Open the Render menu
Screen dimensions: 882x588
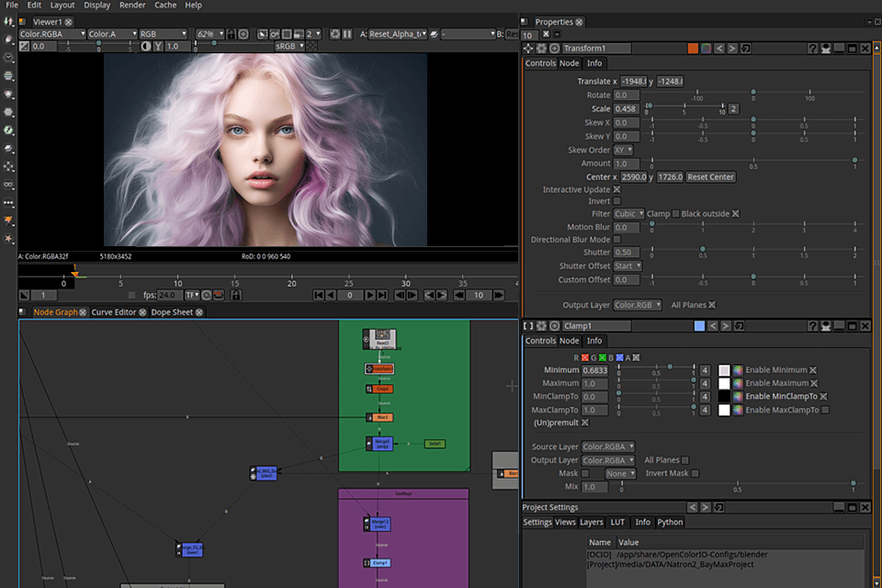point(132,6)
